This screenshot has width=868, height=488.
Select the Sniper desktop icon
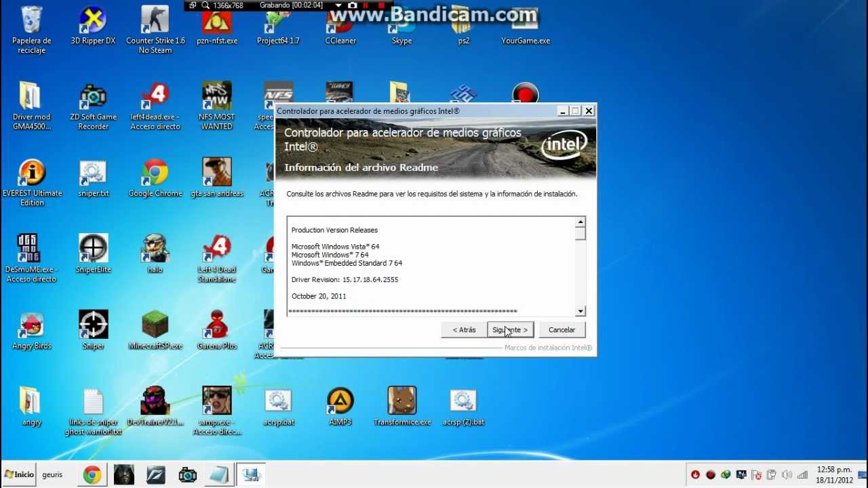(x=93, y=331)
